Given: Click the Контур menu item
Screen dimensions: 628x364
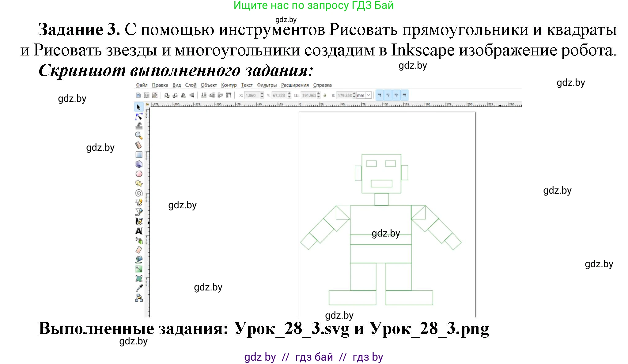Looking at the screenshot, I should (229, 85).
